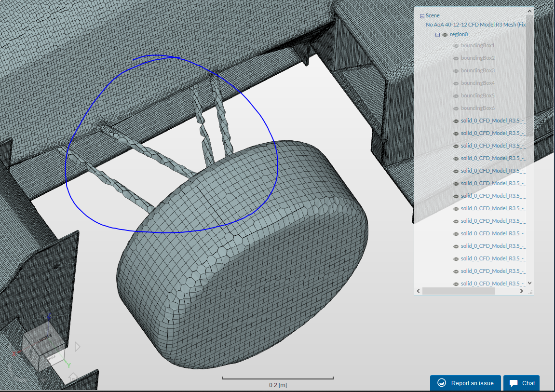Click the home view icon near orientation cube
Viewport: 555px width, 392px height.
[72, 377]
